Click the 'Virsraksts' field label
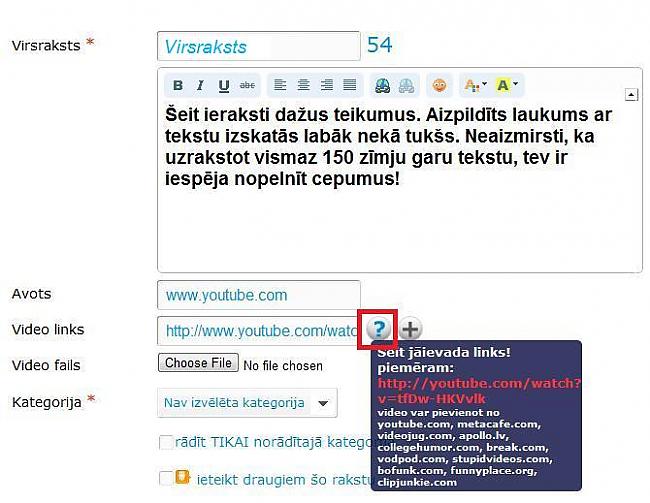The width and height of the screenshot is (650, 503). tap(46, 45)
